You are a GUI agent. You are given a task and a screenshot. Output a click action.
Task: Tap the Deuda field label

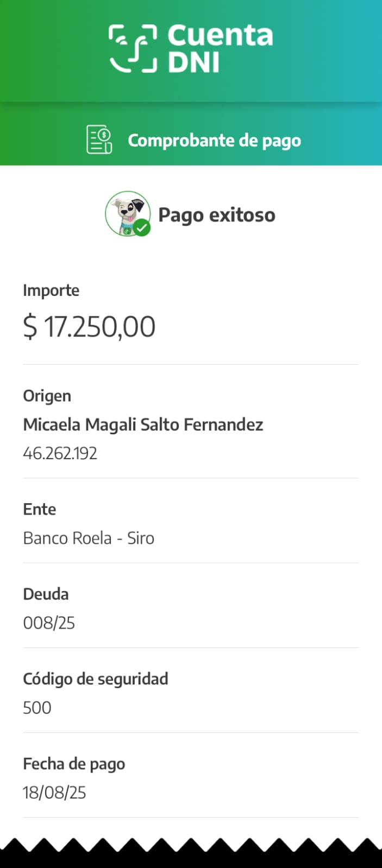pyautogui.click(x=46, y=594)
